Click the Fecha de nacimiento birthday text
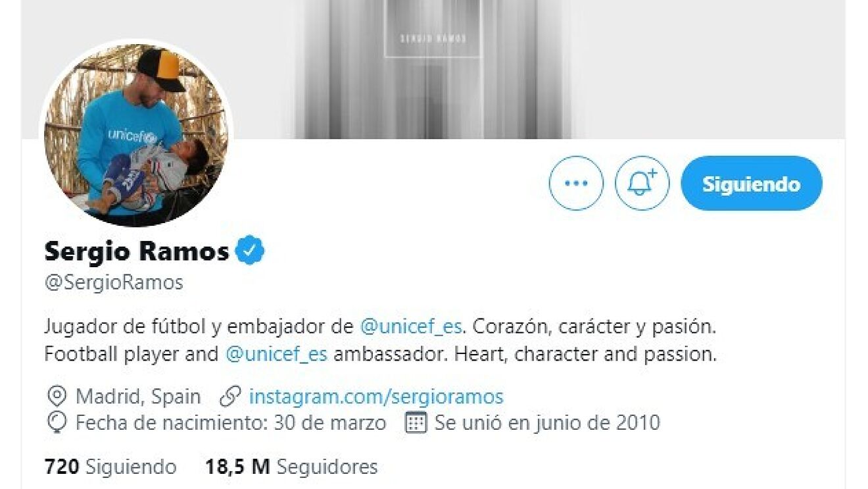 coord(231,423)
